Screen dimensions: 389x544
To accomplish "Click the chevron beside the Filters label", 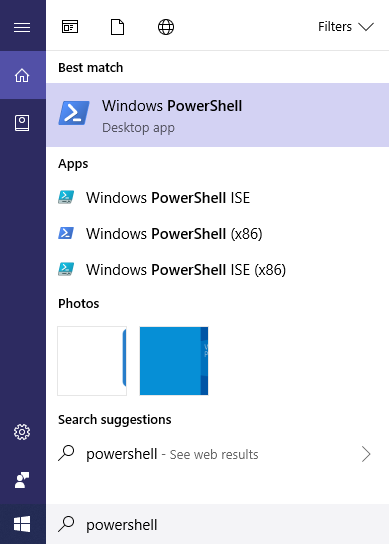I will [x=366, y=27].
